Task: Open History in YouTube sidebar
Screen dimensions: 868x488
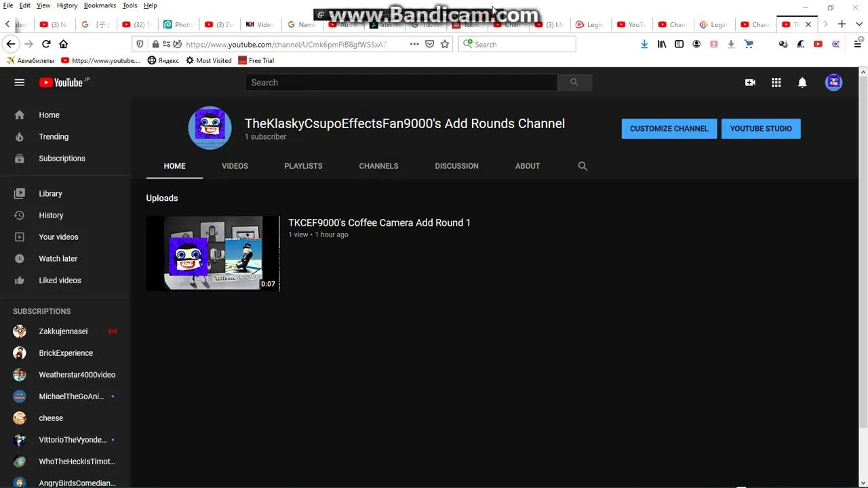Action: click(65, 216)
